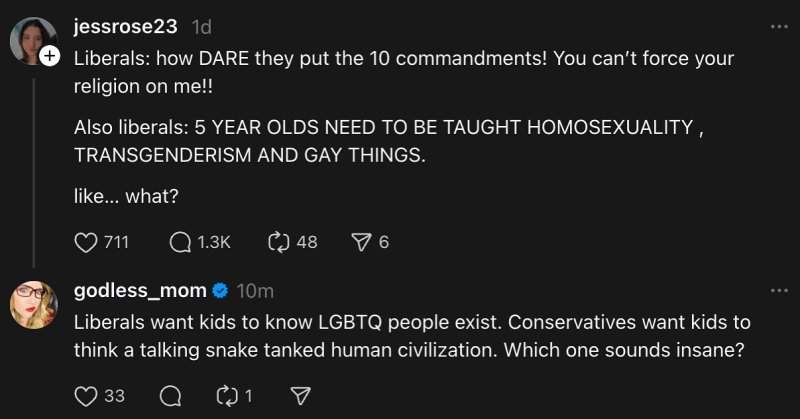Open jessrose23's profile from username
Screen dimensions: 800x419
pos(127,27)
